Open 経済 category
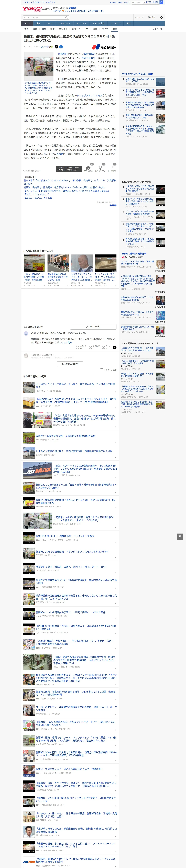This screenshot has height=868, width=186. [x=52, y=29]
